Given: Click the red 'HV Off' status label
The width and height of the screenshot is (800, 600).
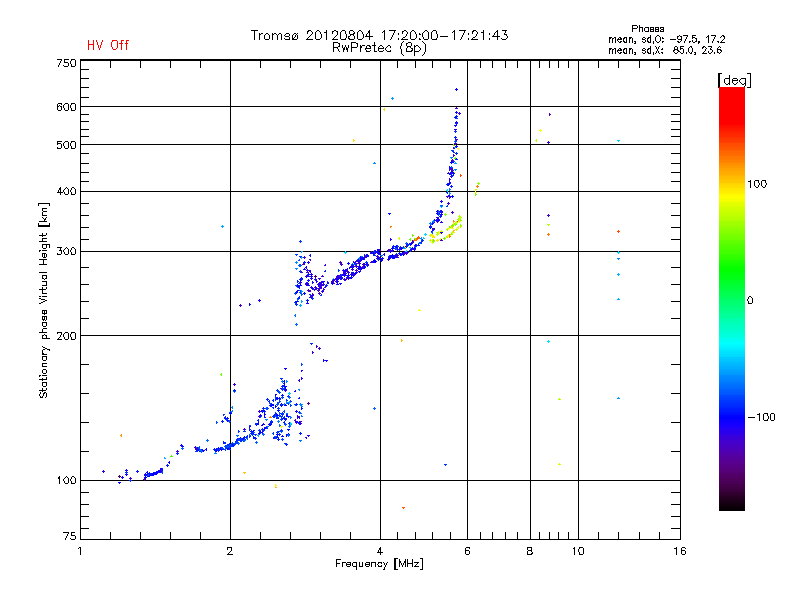Looking at the screenshot, I should (108, 45).
